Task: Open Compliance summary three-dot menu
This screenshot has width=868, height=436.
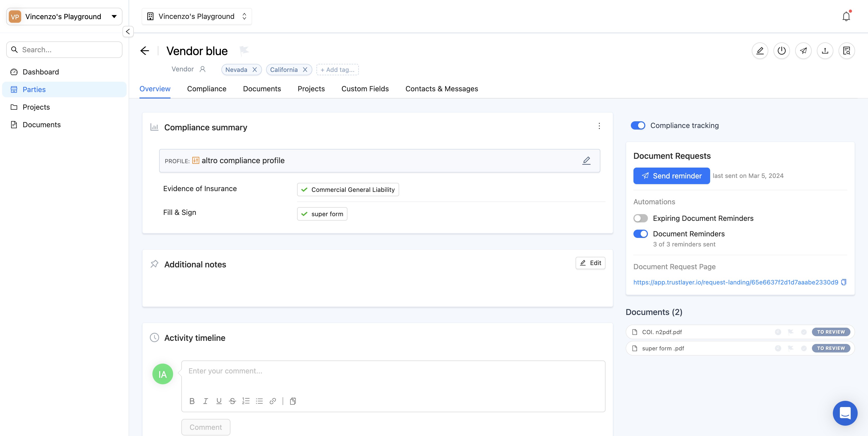Action: point(599,126)
